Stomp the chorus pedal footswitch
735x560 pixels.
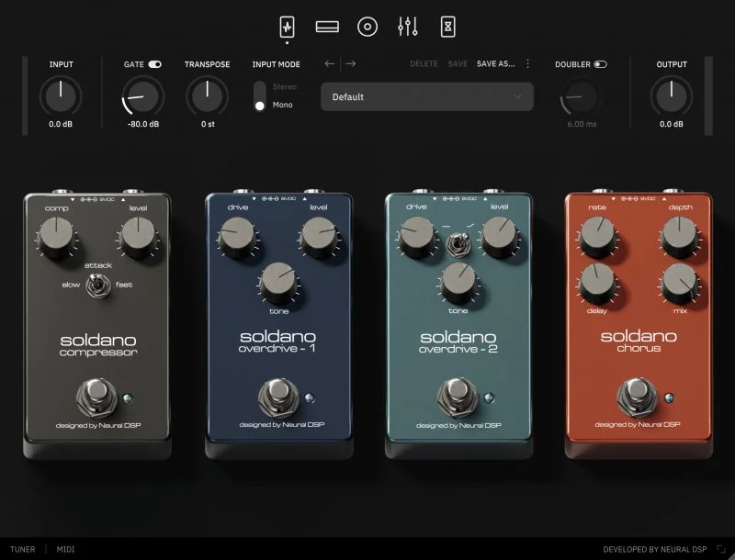point(637,397)
